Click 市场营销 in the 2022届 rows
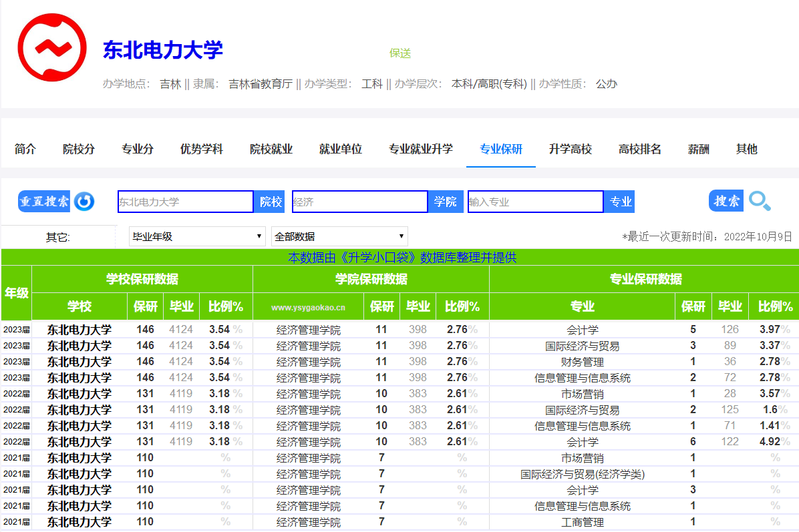The height and width of the screenshot is (532, 799). (x=583, y=394)
